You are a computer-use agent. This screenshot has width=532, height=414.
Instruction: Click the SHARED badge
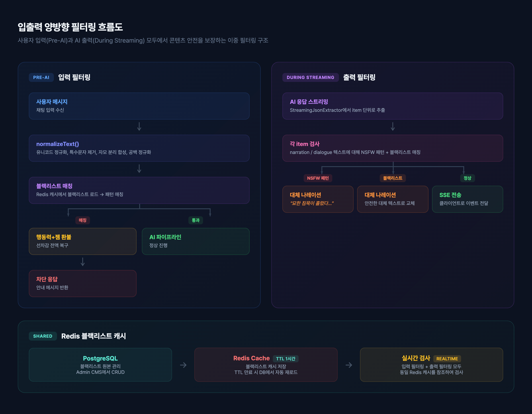(x=43, y=336)
